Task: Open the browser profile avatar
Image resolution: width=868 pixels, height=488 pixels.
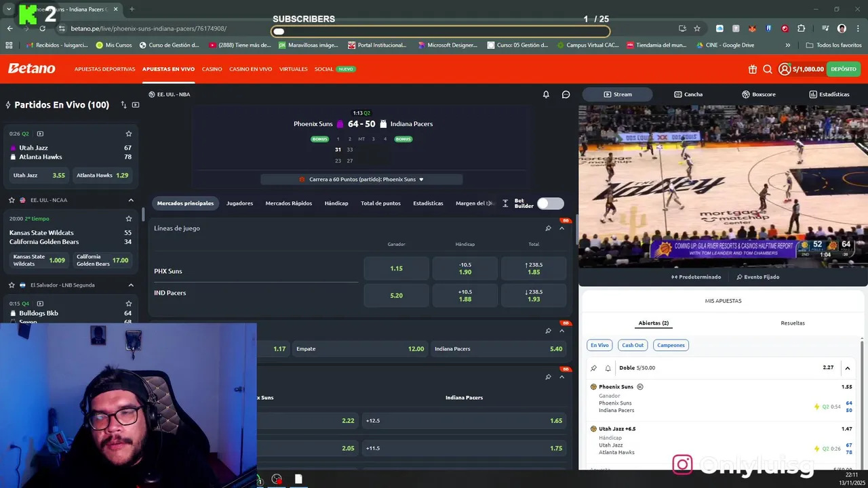Action: coord(842,28)
